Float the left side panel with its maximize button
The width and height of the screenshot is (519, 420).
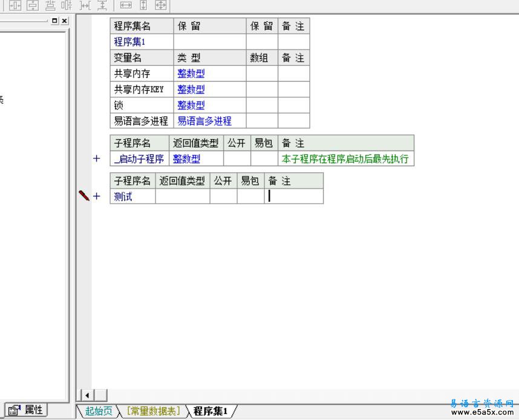(x=54, y=21)
